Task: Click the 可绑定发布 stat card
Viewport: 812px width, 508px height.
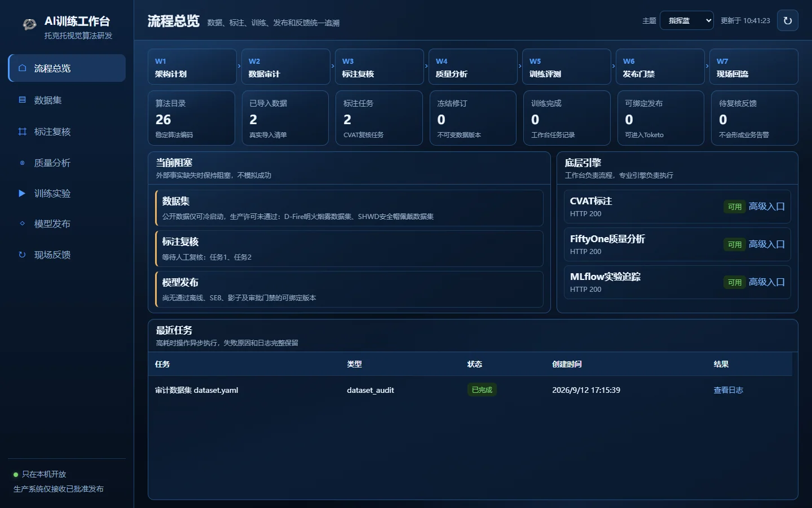Action: click(661, 118)
